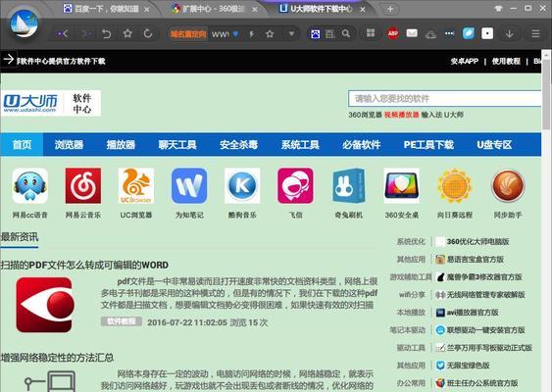
Task: Close the 360 extension center tab
Action: click(x=255, y=10)
